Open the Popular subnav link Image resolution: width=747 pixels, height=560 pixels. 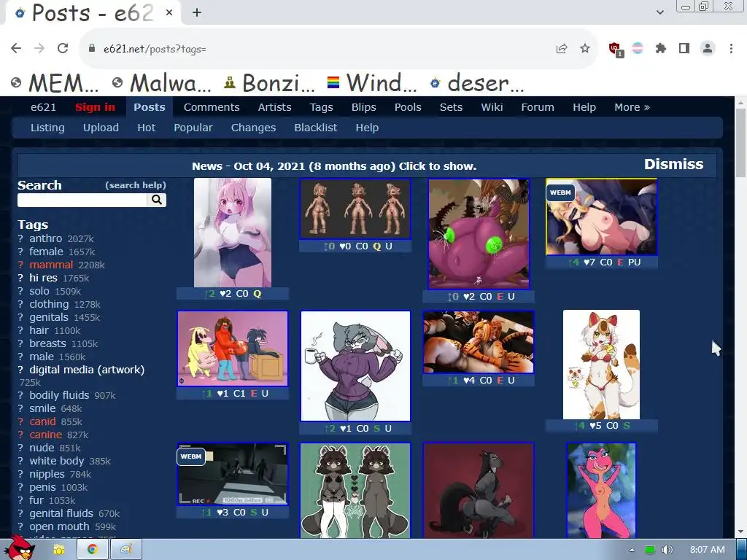pos(193,128)
